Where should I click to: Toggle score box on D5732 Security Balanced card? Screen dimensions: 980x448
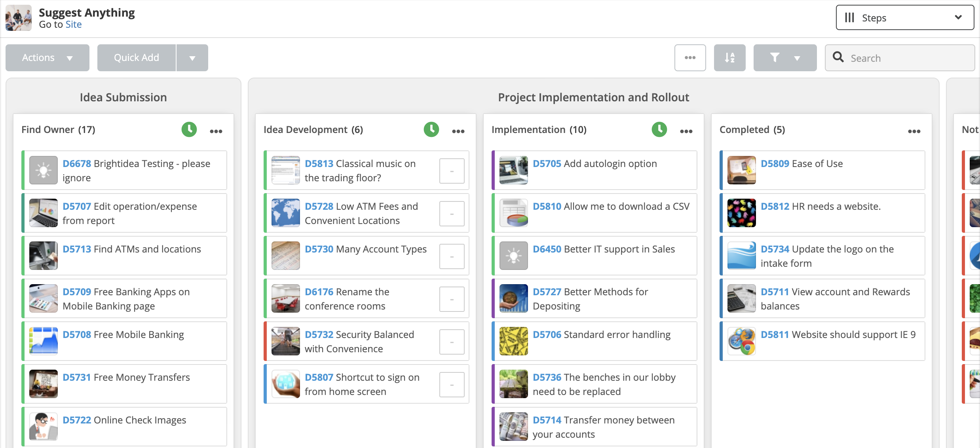[452, 342]
